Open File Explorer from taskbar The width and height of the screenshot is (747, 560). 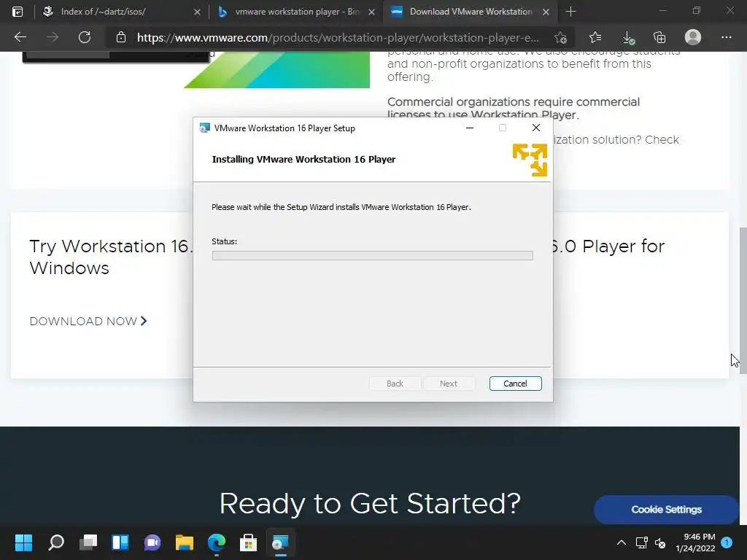[185, 542]
